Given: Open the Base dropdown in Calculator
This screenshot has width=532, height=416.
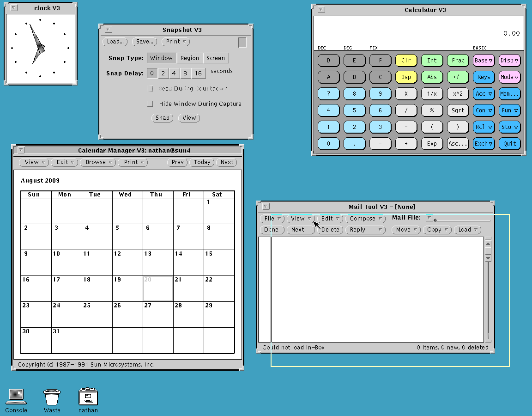Looking at the screenshot, I should (x=484, y=61).
